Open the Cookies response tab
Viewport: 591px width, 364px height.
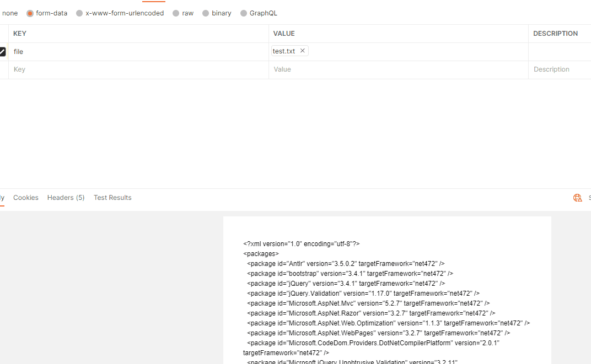coord(25,198)
